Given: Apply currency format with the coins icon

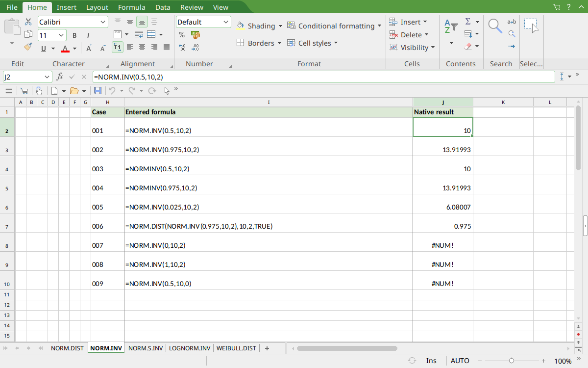Looking at the screenshot, I should (x=196, y=35).
